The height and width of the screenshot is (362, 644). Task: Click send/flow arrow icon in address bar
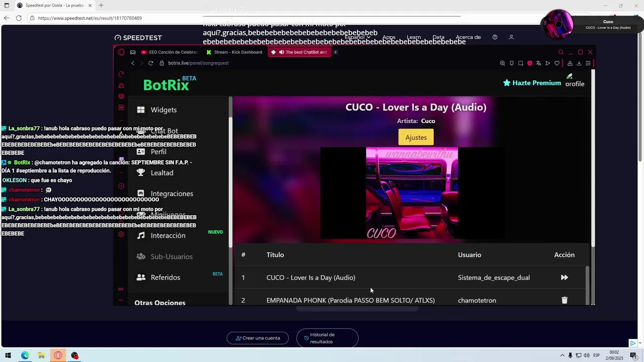pyautogui.click(x=548, y=63)
